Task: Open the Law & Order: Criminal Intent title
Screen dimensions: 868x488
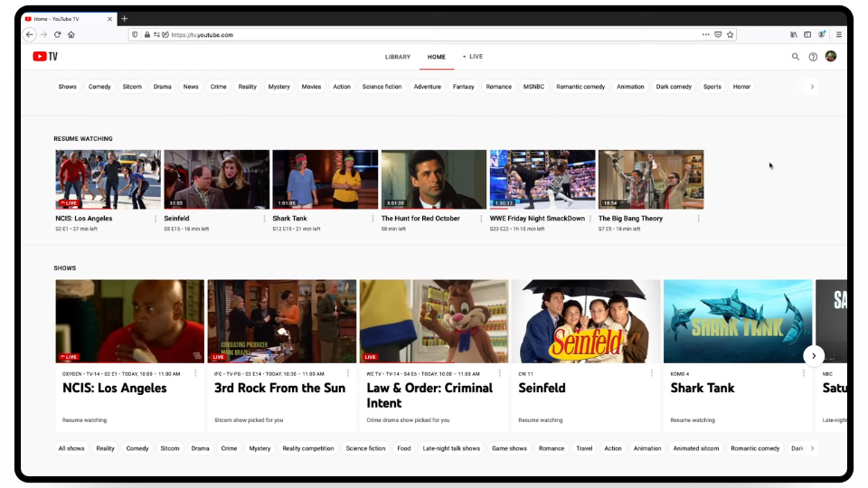Action: 429,396
